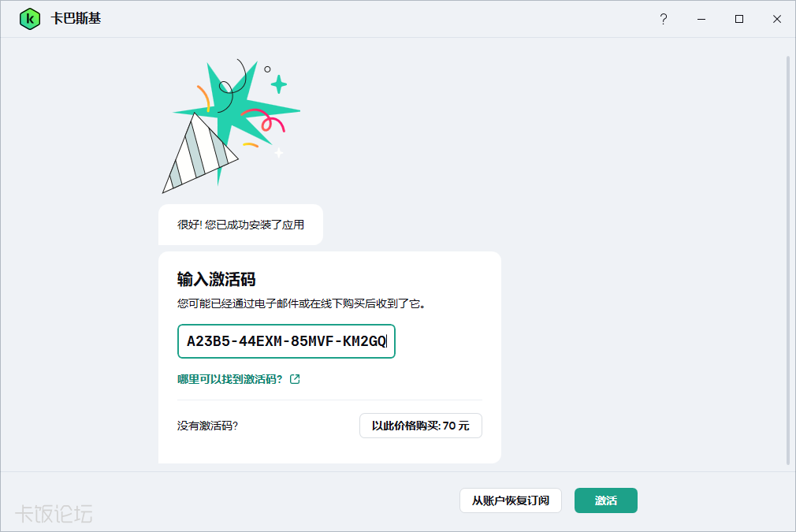Minimize the Kaspersky window
Image resolution: width=796 pixels, height=532 pixels.
[x=701, y=19]
